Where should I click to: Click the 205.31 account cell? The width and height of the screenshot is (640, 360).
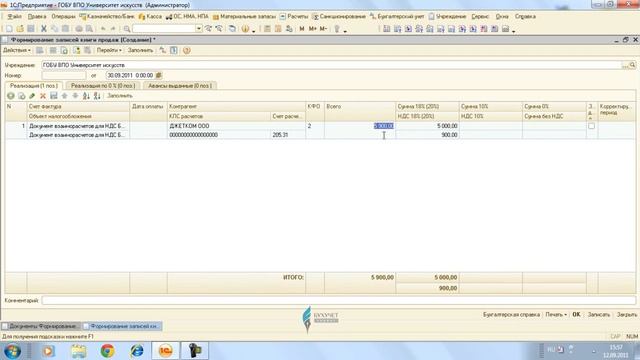pyautogui.click(x=288, y=135)
